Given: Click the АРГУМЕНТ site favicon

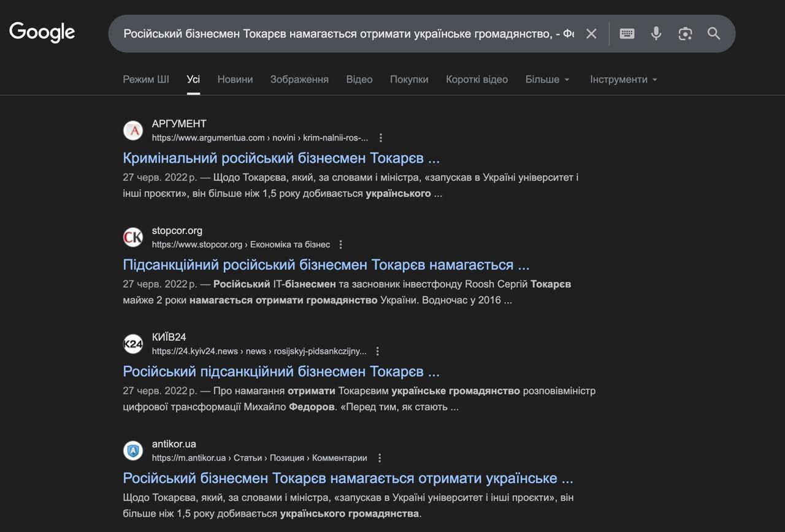Looking at the screenshot, I should pyautogui.click(x=133, y=131).
